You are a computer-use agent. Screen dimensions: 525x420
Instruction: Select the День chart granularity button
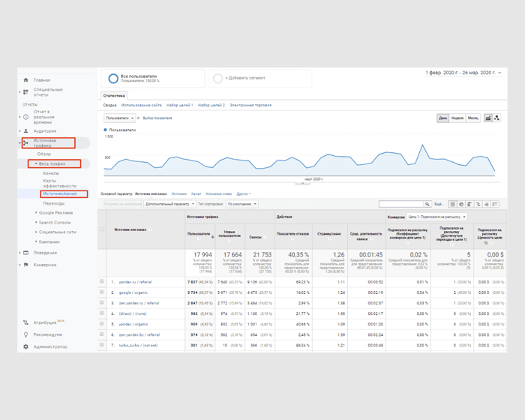tap(442, 118)
